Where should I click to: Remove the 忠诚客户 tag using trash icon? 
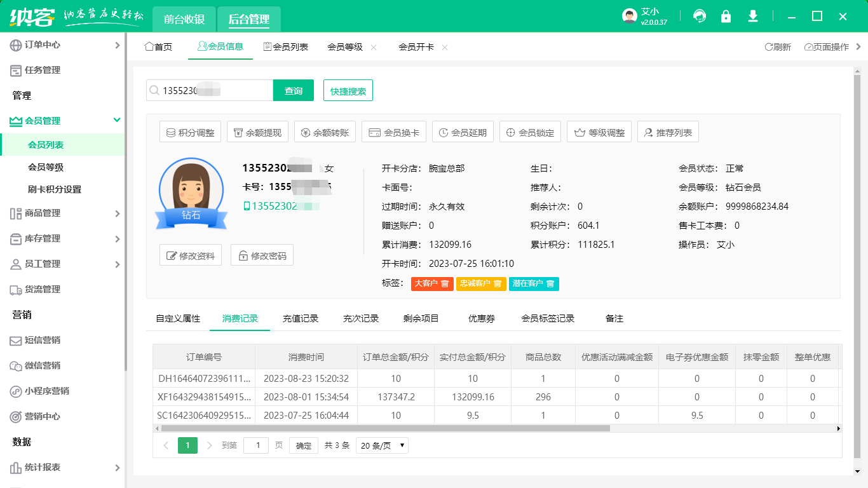(x=498, y=283)
